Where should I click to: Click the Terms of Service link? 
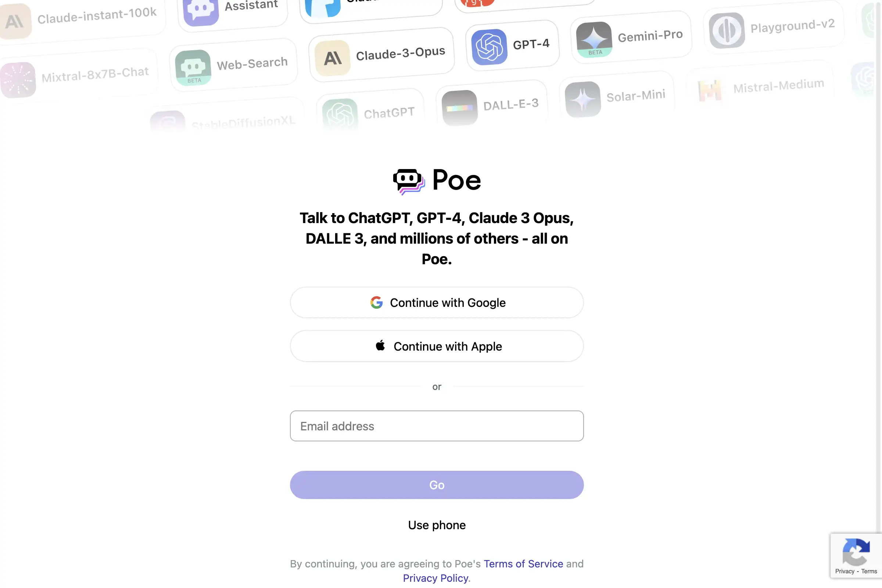(x=523, y=563)
